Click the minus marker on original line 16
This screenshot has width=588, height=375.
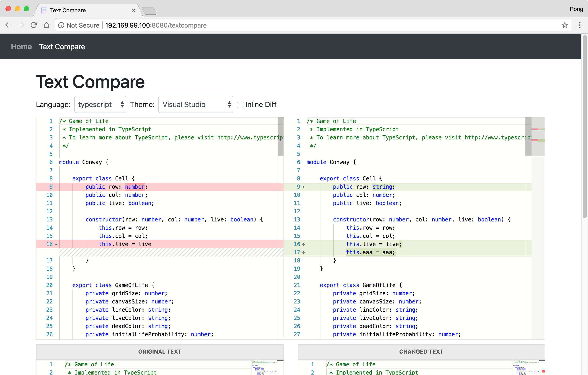pos(56,244)
